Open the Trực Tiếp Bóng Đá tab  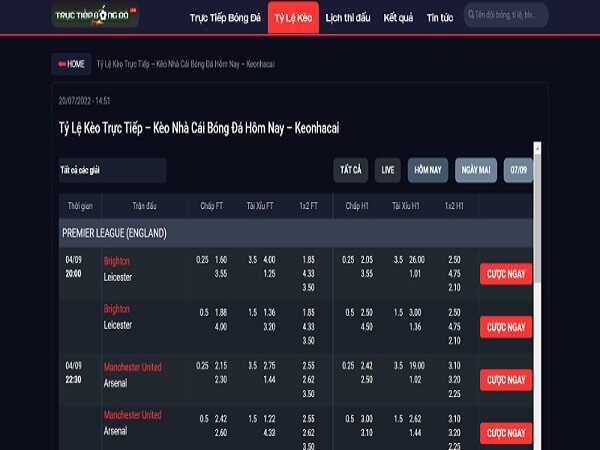(226, 18)
